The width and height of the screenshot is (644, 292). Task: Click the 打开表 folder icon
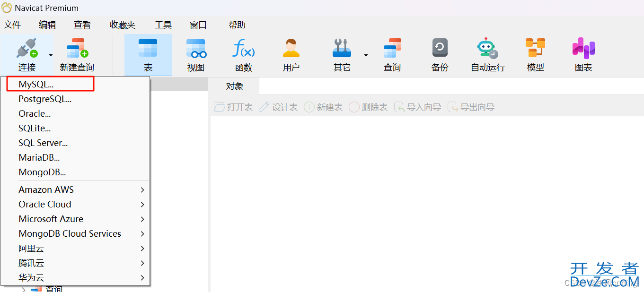tap(219, 107)
